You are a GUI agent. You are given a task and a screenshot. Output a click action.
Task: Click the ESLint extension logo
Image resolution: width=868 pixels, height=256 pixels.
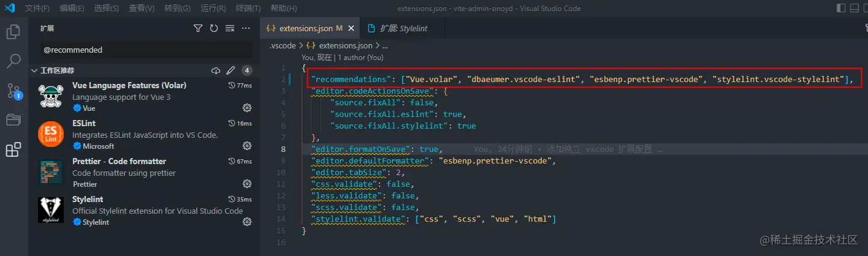click(x=51, y=135)
